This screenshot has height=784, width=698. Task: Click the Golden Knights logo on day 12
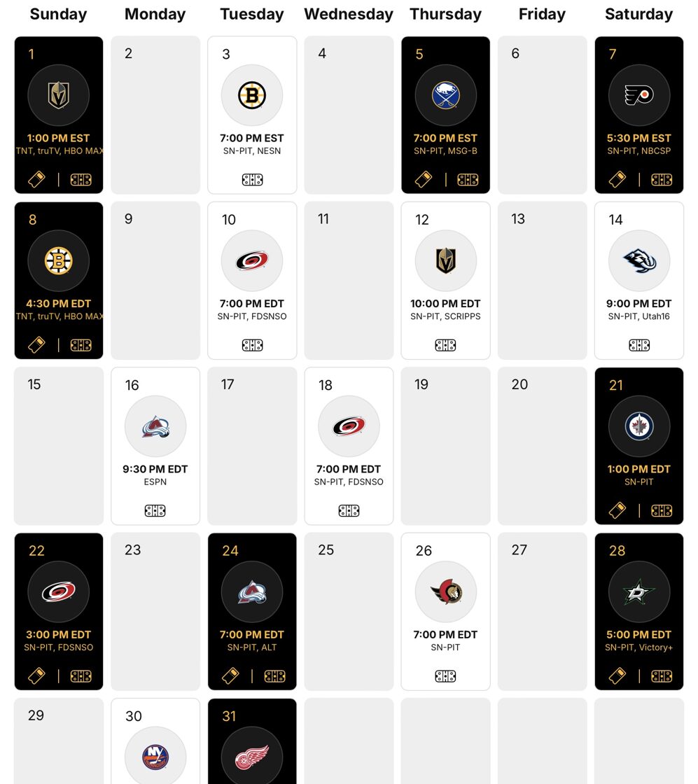coord(446,261)
